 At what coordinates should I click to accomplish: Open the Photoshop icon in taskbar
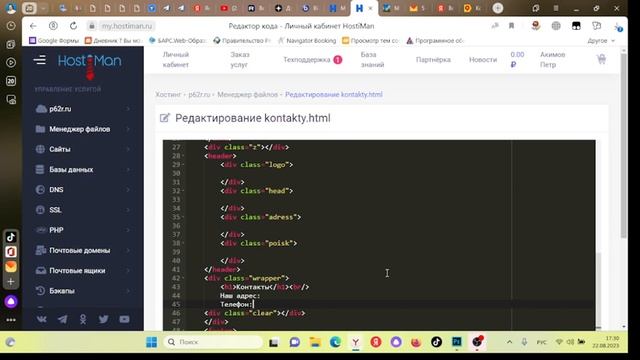457,342
